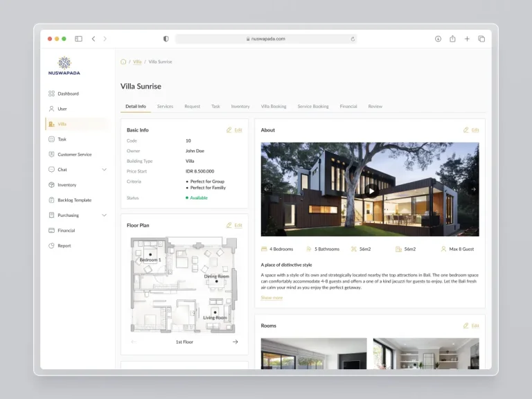Image resolution: width=532 pixels, height=399 pixels.
Task: Go to the next floor plan
Action: tap(235, 342)
